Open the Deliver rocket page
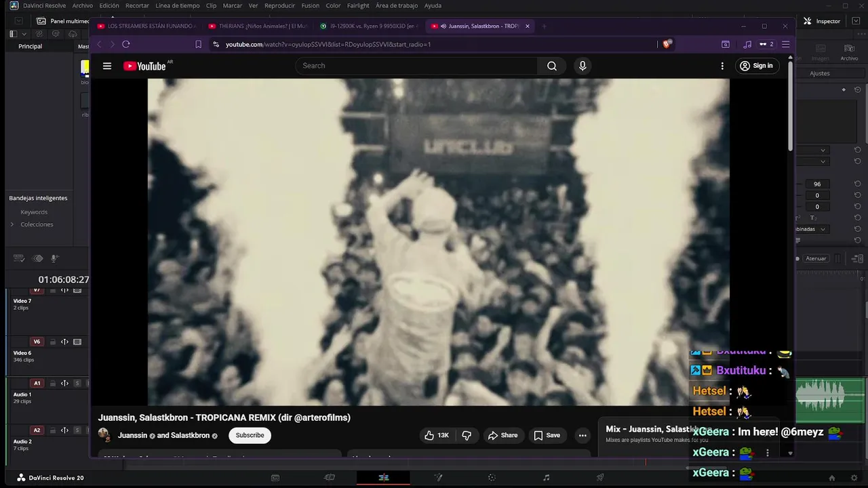 pos(600,478)
